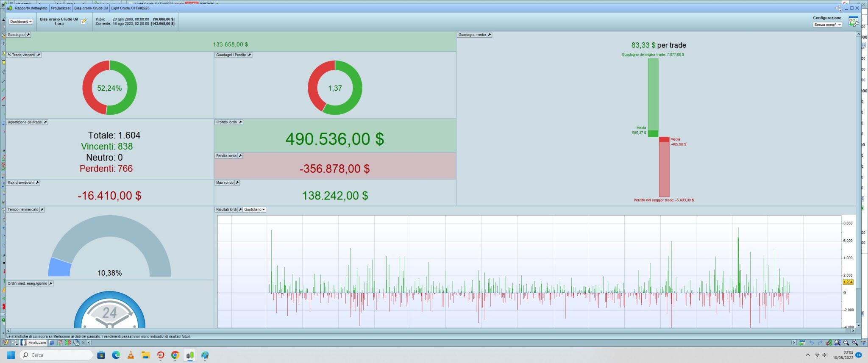
Task: Click left arrow of dashboard horizontal scrollbar
Action: pos(8,331)
